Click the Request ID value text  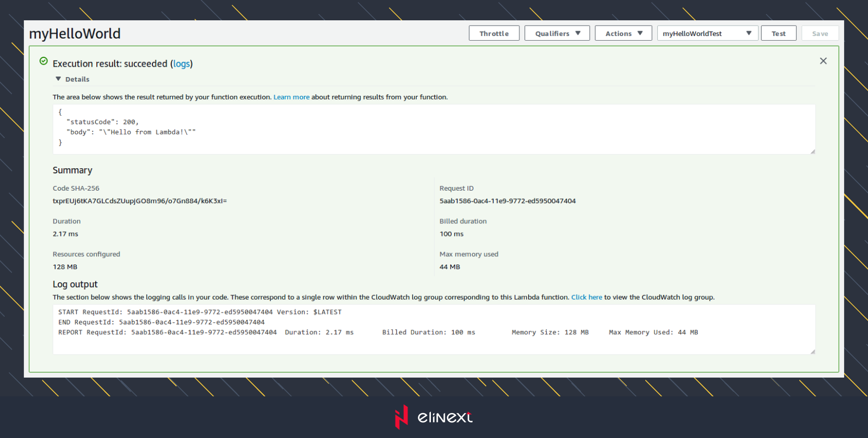507,201
